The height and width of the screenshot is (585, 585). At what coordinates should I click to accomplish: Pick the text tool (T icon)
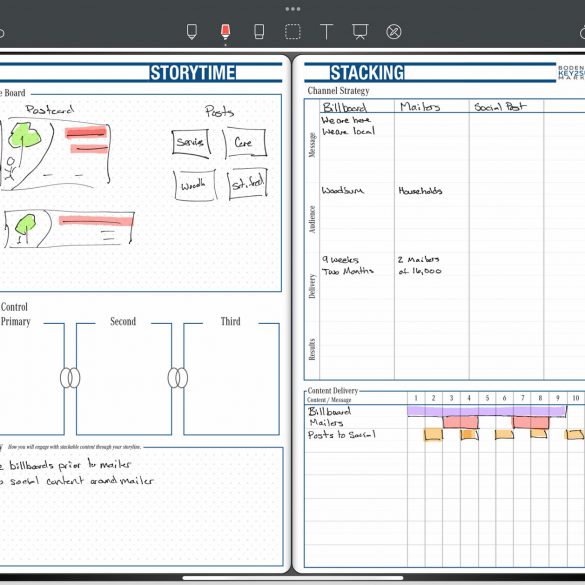[x=326, y=32]
